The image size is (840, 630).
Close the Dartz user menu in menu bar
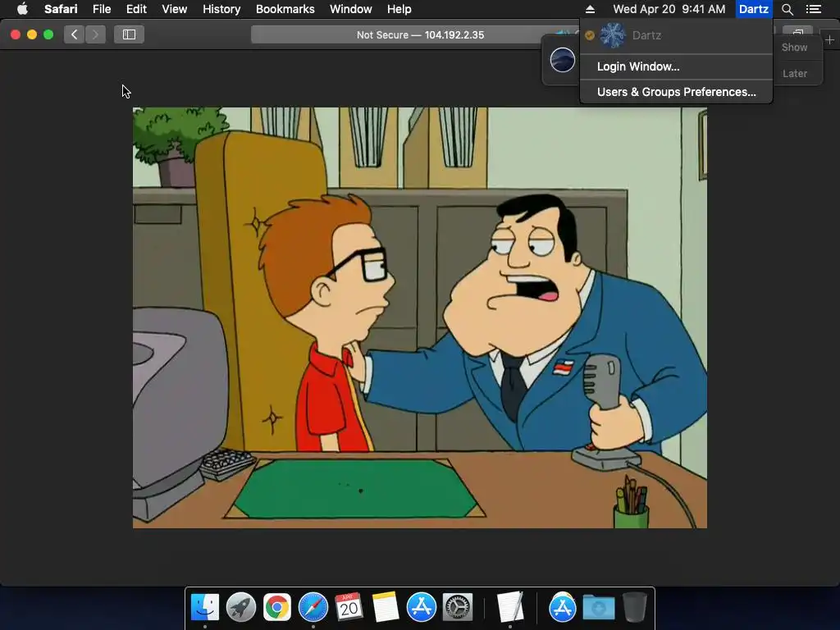click(x=754, y=9)
